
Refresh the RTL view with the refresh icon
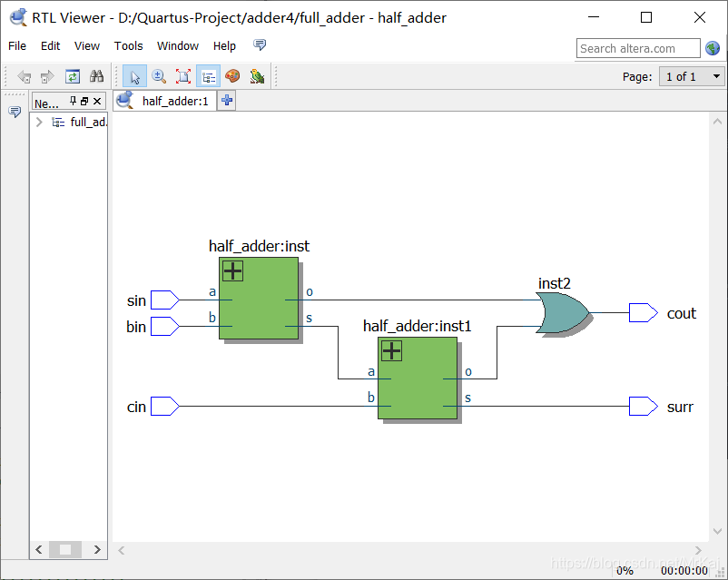[73, 76]
